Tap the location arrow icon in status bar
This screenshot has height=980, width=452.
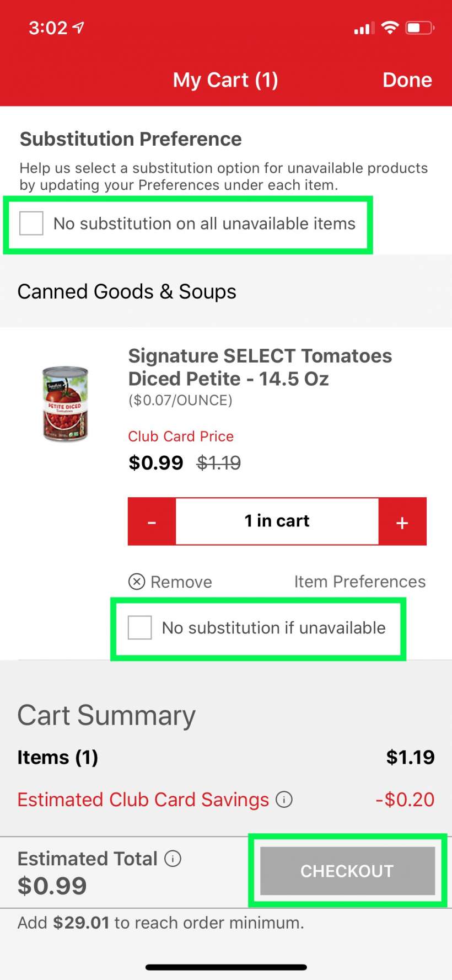[79, 27]
